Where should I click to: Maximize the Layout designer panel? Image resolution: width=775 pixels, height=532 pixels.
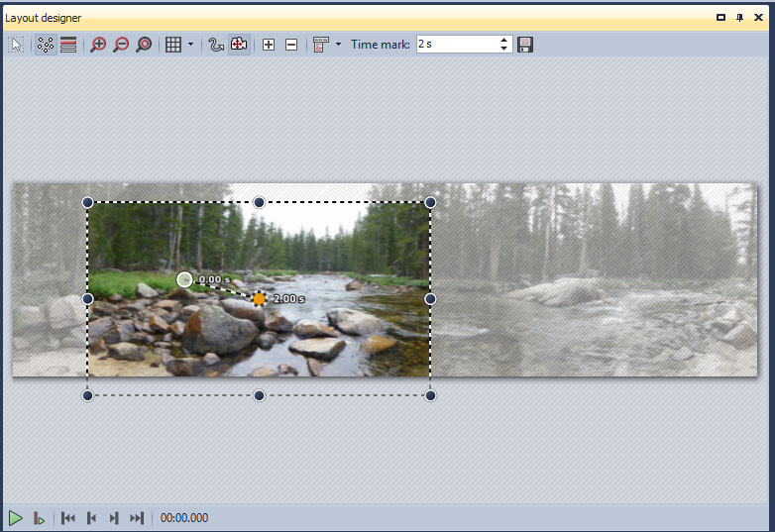[x=721, y=18]
